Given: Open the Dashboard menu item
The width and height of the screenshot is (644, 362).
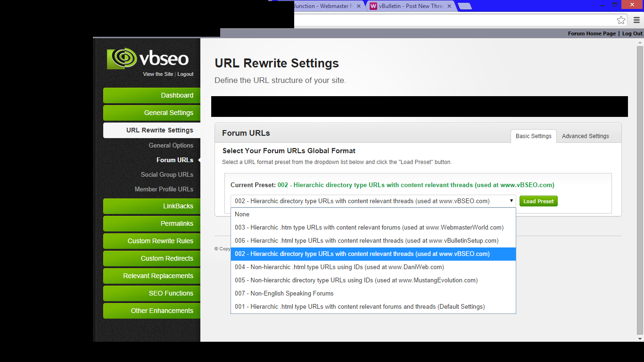Looking at the screenshot, I should [x=152, y=95].
